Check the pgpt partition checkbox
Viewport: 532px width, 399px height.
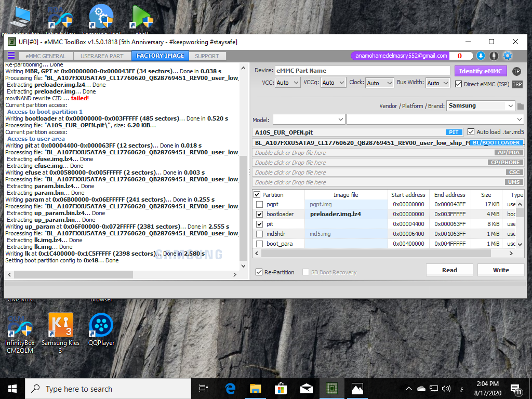(260, 204)
